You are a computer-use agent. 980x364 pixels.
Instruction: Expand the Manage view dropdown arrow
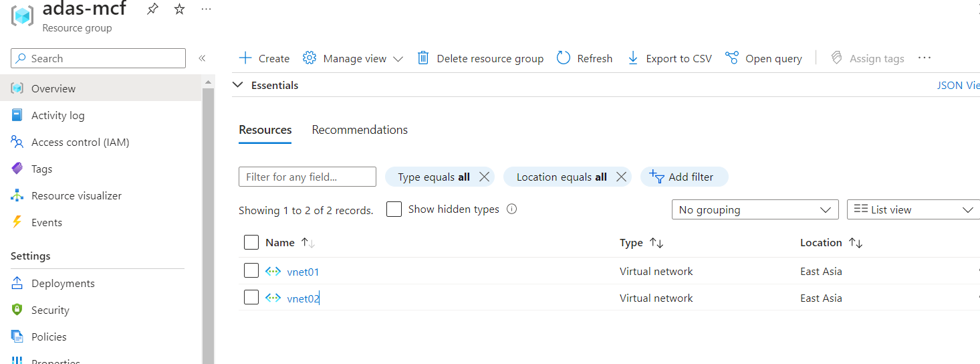click(x=398, y=59)
